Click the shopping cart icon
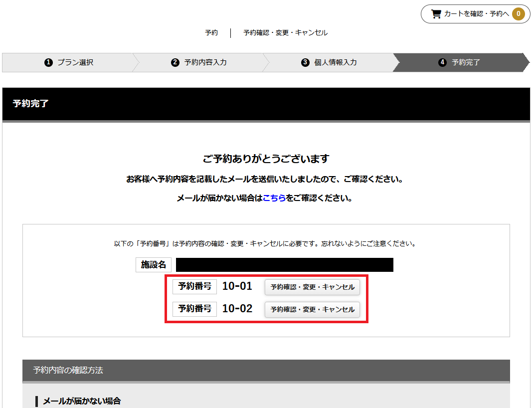Screen dimensions: 532x408 [x=436, y=14]
